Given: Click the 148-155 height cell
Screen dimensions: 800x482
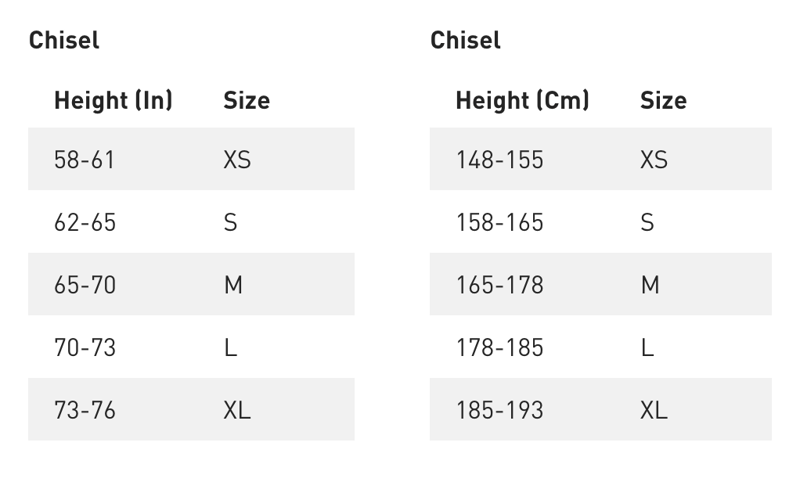Looking at the screenshot, I should tap(499, 160).
